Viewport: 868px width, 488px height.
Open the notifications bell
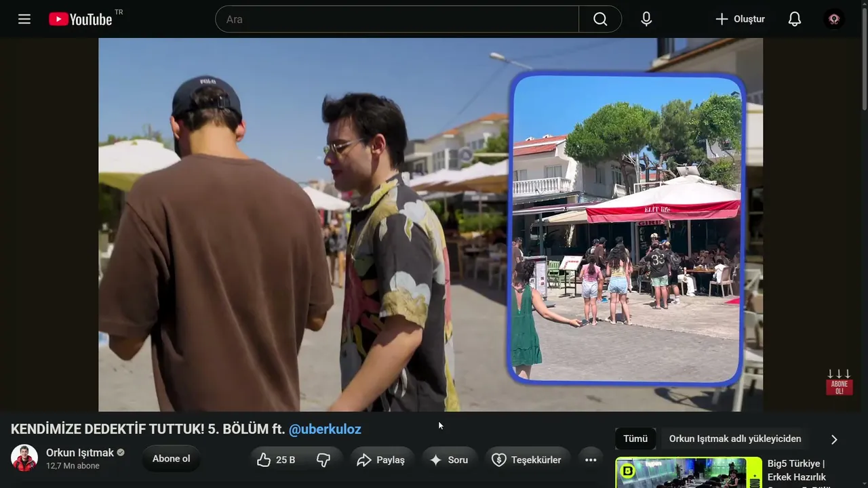[x=795, y=19]
